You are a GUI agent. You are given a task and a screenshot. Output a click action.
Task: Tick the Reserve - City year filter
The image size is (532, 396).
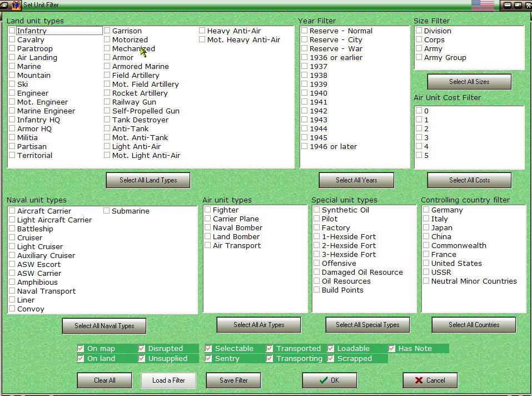pos(305,39)
